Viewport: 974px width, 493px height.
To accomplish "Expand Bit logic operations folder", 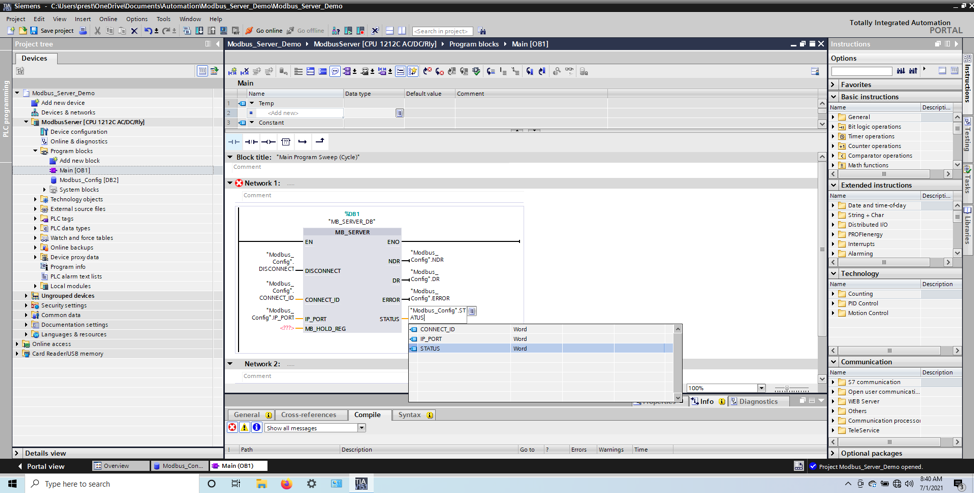I will pyautogui.click(x=834, y=127).
